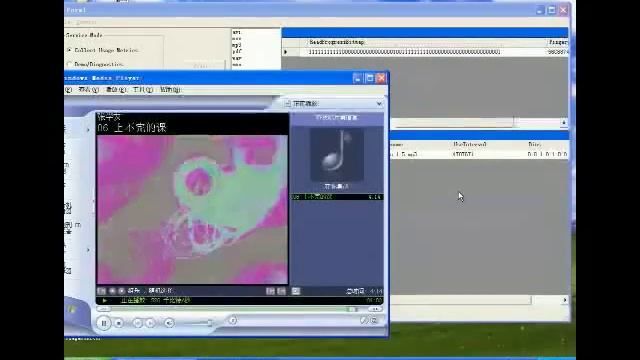Open the 帮助(H) menu in Media Player
This screenshot has width=640, height=360.
click(170, 89)
